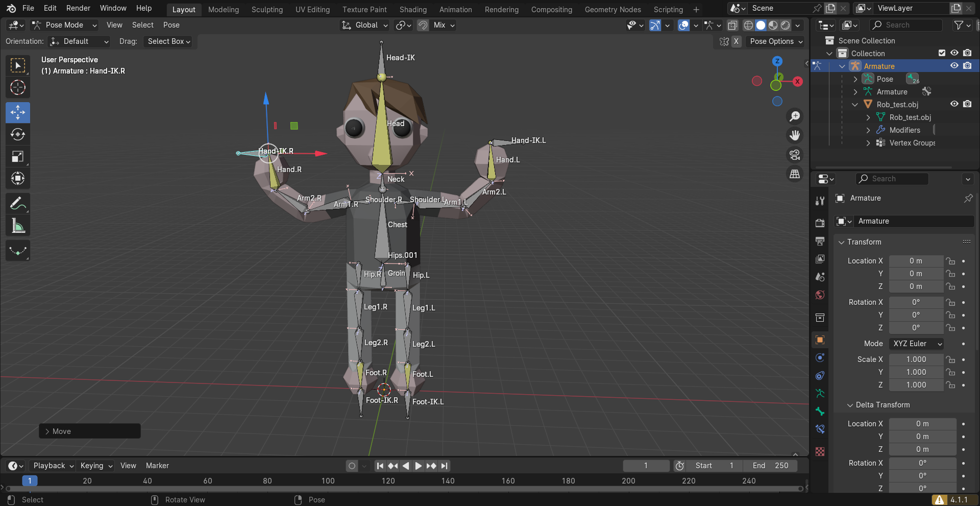Click the outliner Search field

(x=906, y=25)
